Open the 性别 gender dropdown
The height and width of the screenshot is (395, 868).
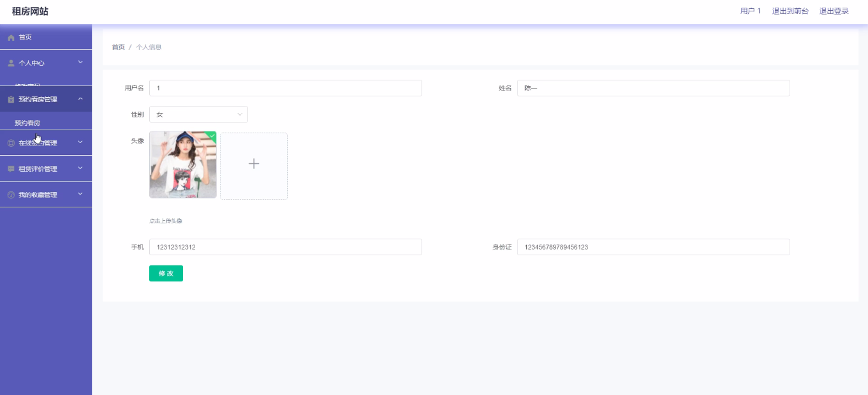click(x=198, y=114)
